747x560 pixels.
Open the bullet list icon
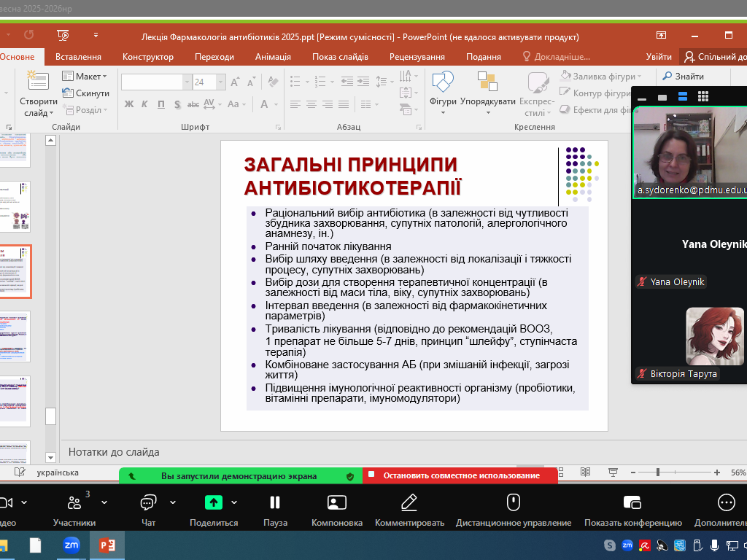coord(294,82)
